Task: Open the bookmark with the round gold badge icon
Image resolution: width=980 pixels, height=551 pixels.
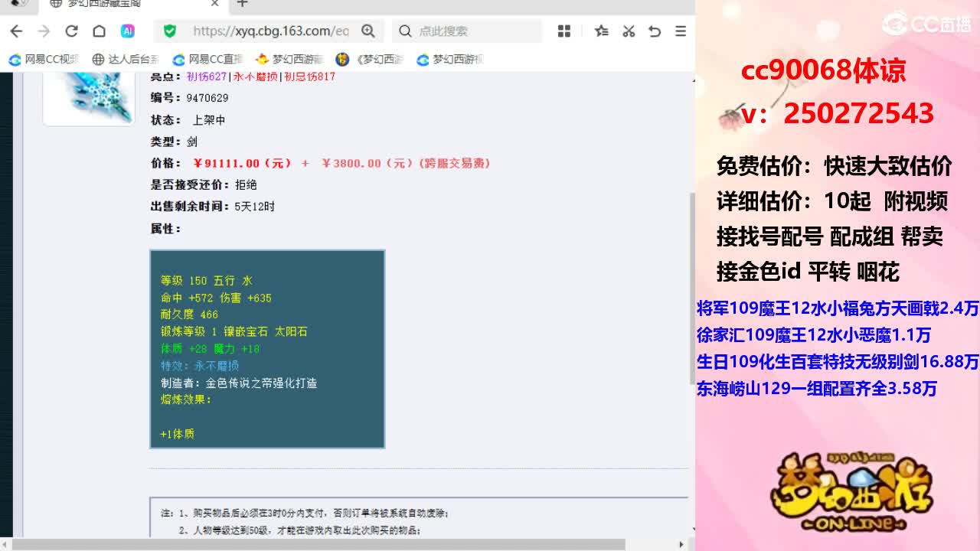Action: click(x=370, y=59)
